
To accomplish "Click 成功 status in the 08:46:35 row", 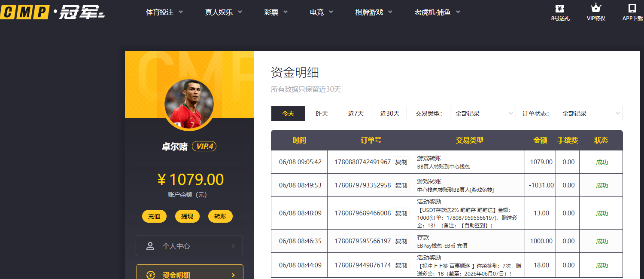I will (602, 242).
